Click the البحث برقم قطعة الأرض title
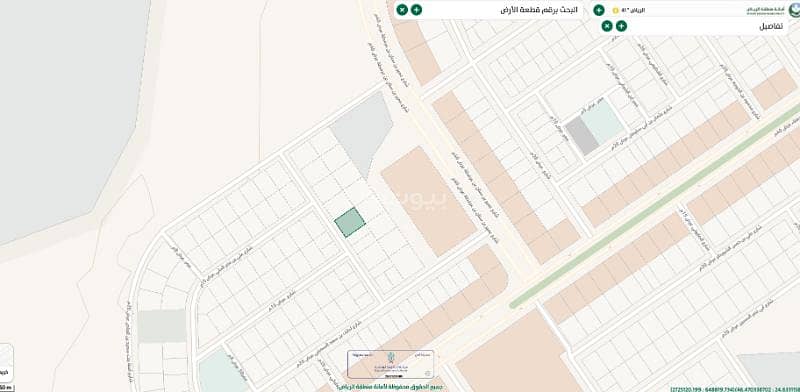This screenshot has height=392, width=800. click(539, 10)
